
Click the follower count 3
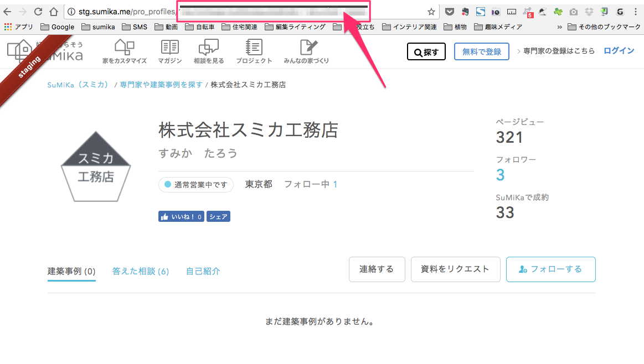[x=500, y=175]
